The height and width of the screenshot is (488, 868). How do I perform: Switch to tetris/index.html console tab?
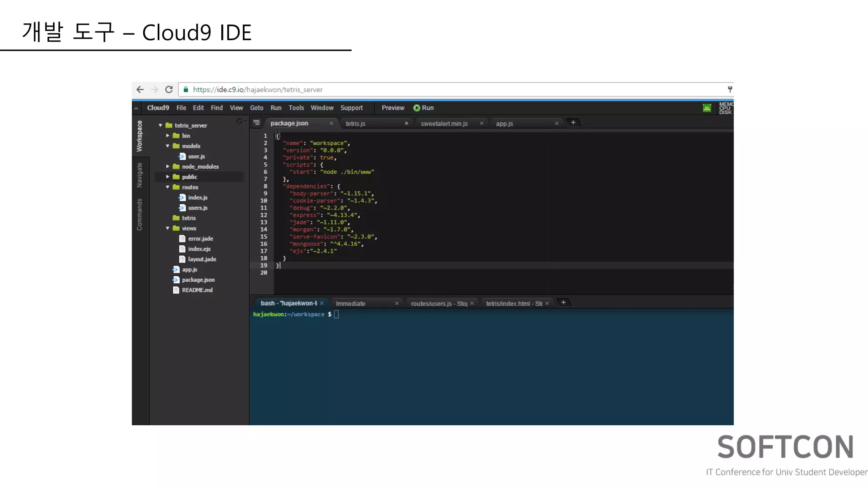514,304
